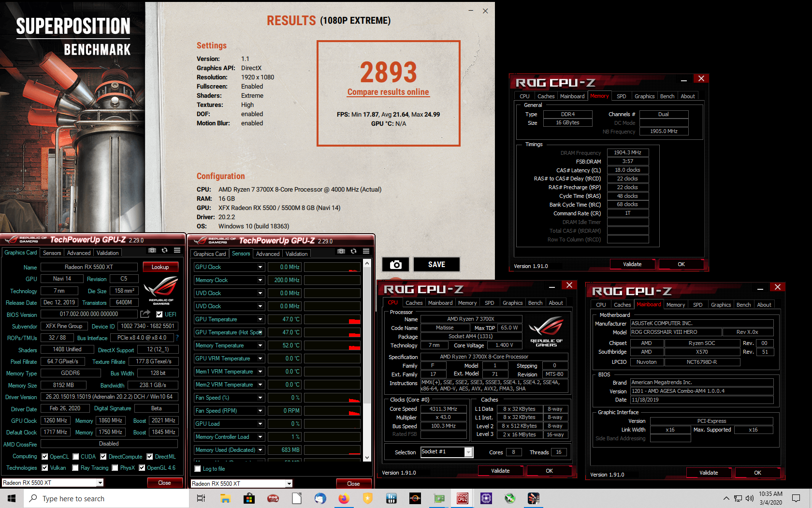Open the hamburger menu in GPU-Z Sensors window
Image resolution: width=812 pixels, height=508 pixels.
pyautogui.click(x=366, y=251)
